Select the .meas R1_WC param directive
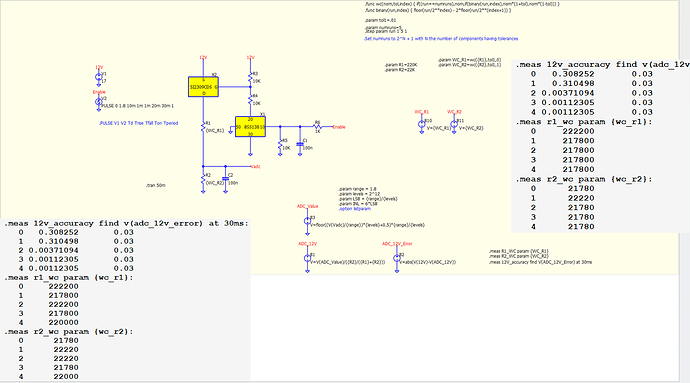 click(519, 251)
